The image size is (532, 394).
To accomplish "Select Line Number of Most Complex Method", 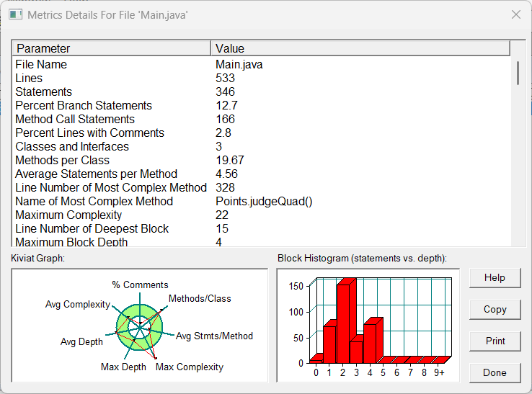I will pyautogui.click(x=261, y=187).
